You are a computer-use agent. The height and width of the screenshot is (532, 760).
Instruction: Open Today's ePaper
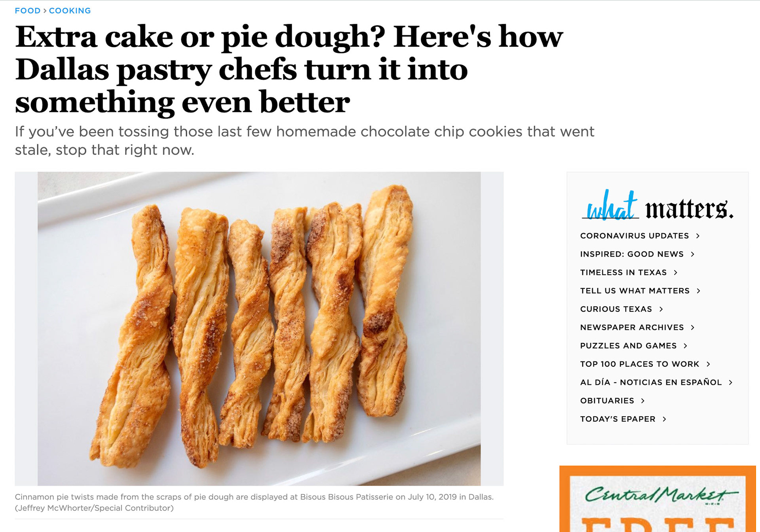click(617, 418)
